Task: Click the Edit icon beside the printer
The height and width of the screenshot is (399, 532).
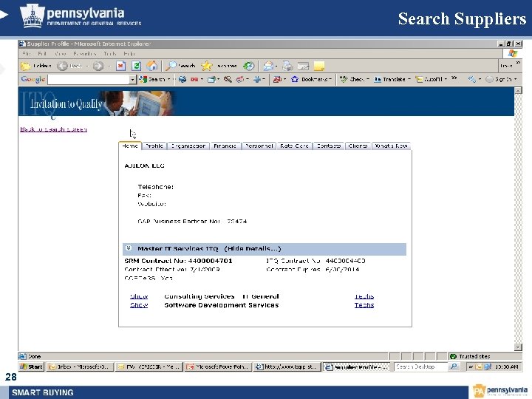Action: click(303, 66)
